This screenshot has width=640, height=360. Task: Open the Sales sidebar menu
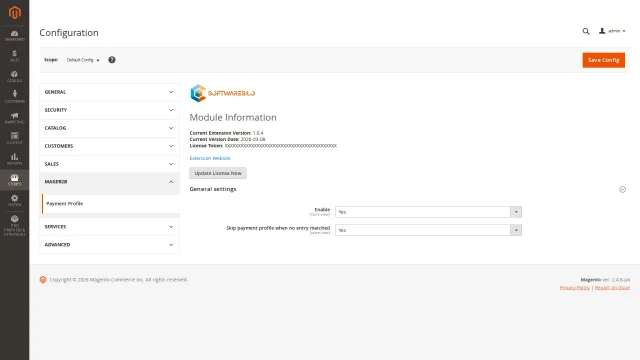(14, 56)
